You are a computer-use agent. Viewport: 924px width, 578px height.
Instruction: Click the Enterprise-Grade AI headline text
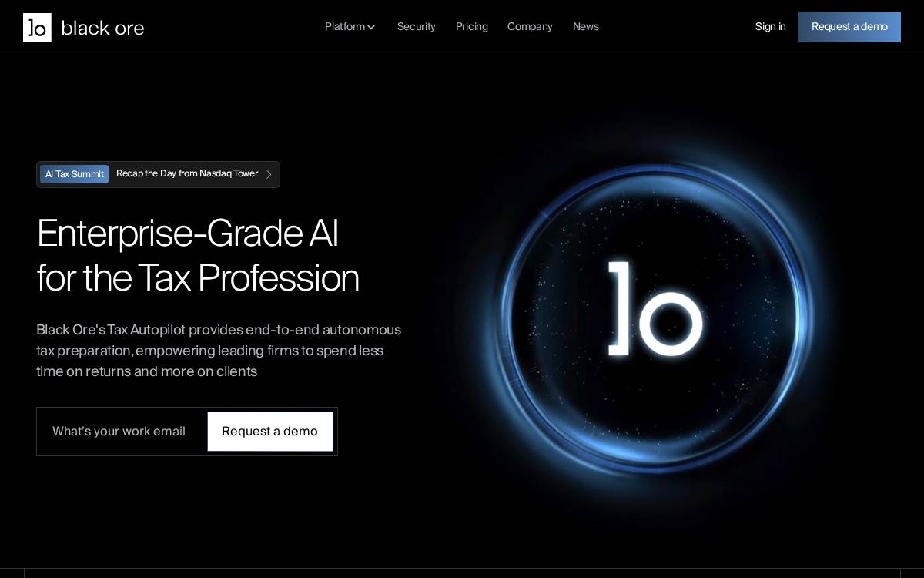point(198,255)
